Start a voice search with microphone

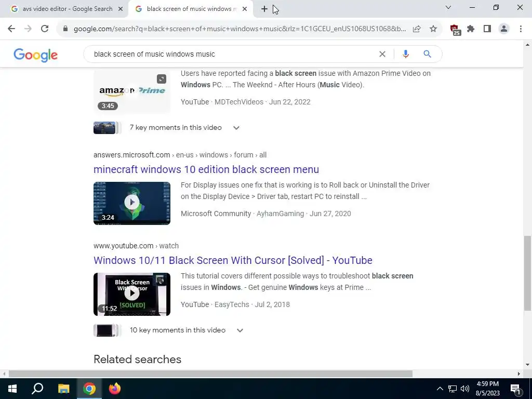(405, 54)
